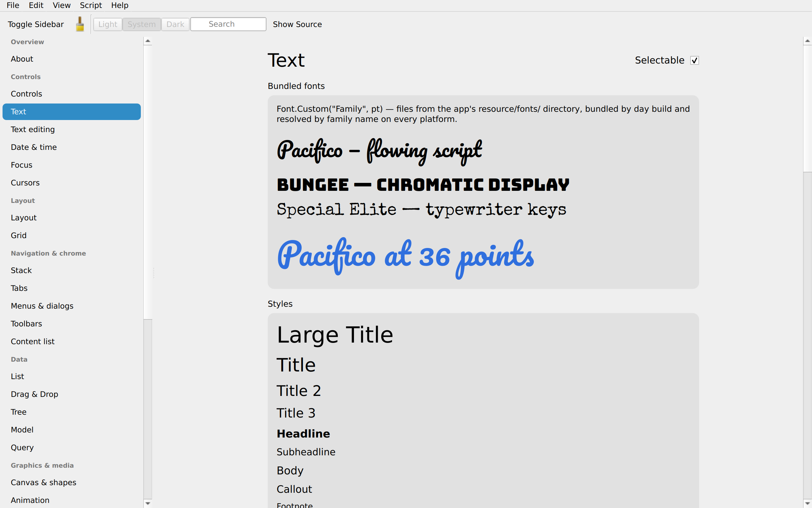Viewport: 812px width, 508px height.
Task: Open Model page in sidebar
Action: [71, 430]
